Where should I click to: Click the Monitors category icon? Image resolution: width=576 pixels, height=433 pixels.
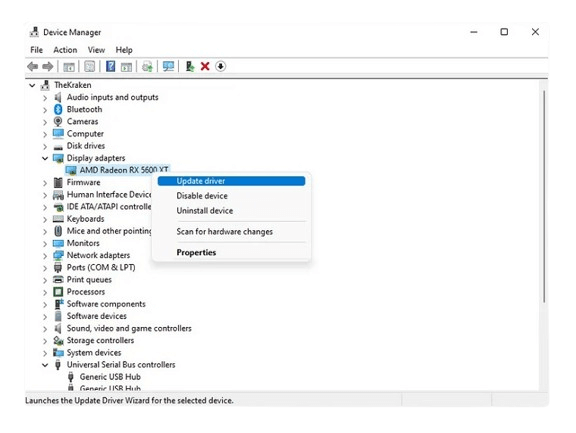click(x=58, y=243)
